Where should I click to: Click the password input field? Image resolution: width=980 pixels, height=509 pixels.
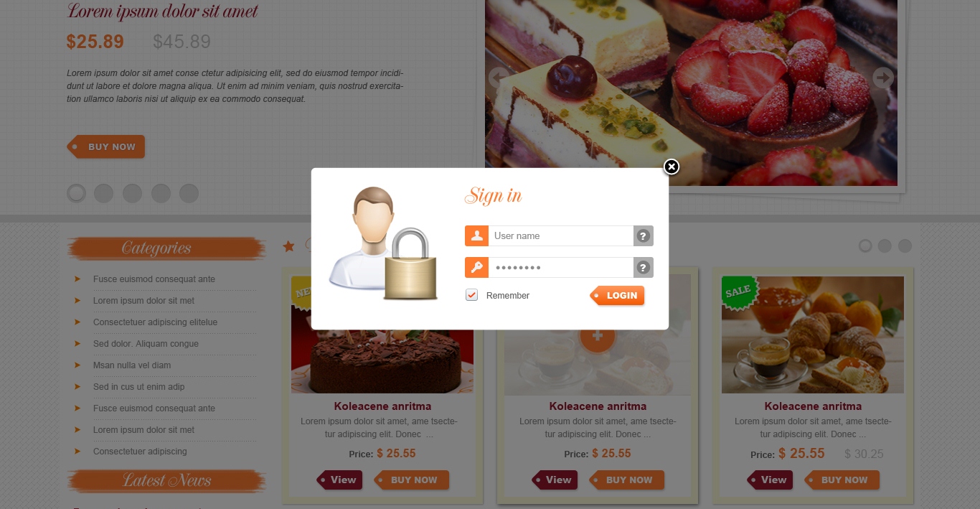pyautogui.click(x=561, y=268)
